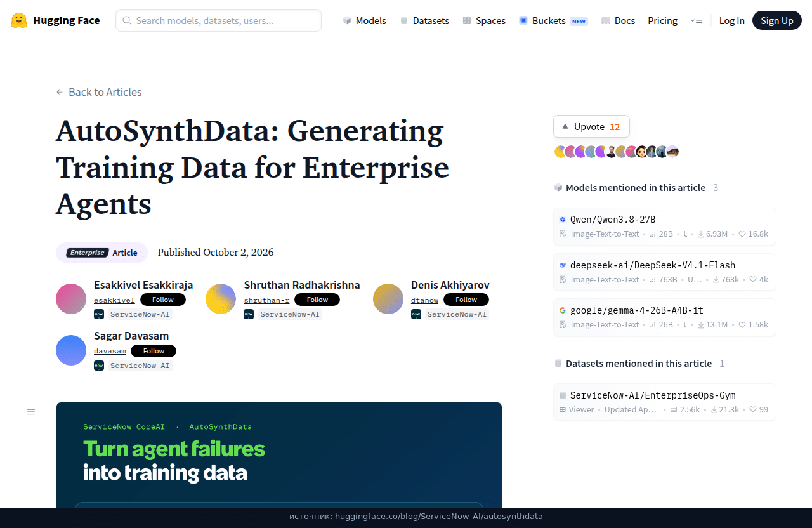Image resolution: width=812 pixels, height=528 pixels.
Task: Open the Datasets page
Action: coord(424,20)
